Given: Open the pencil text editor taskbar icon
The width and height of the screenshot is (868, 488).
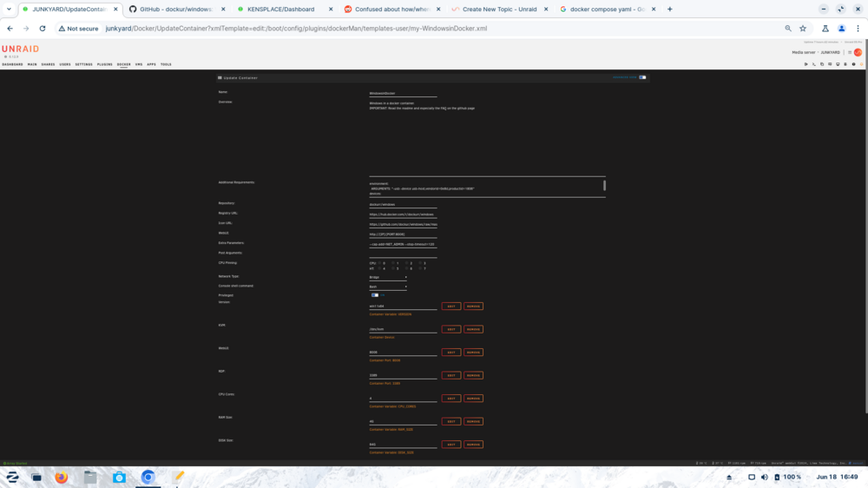Looking at the screenshot, I should [x=178, y=477].
